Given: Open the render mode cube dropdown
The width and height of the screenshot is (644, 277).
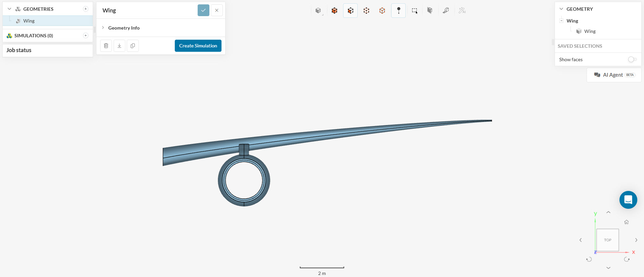Looking at the screenshot, I should tap(318, 11).
